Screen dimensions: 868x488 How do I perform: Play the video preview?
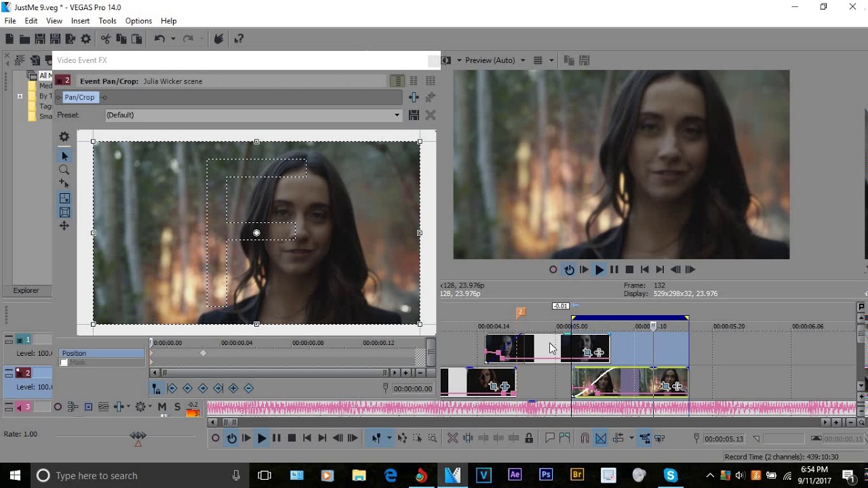(x=599, y=270)
